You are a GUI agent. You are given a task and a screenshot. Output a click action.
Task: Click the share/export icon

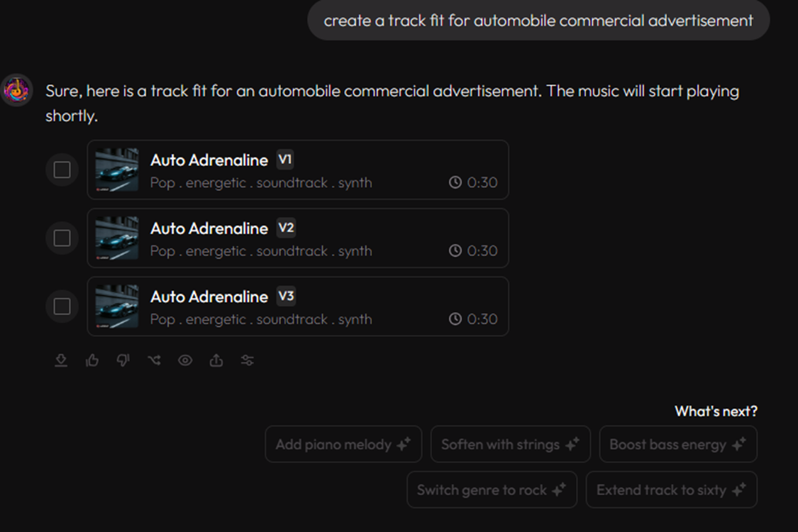(x=216, y=361)
